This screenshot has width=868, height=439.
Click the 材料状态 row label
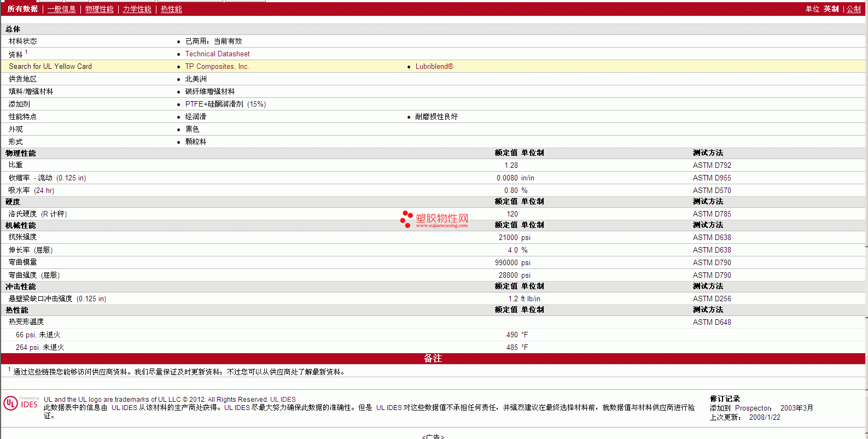tap(23, 42)
